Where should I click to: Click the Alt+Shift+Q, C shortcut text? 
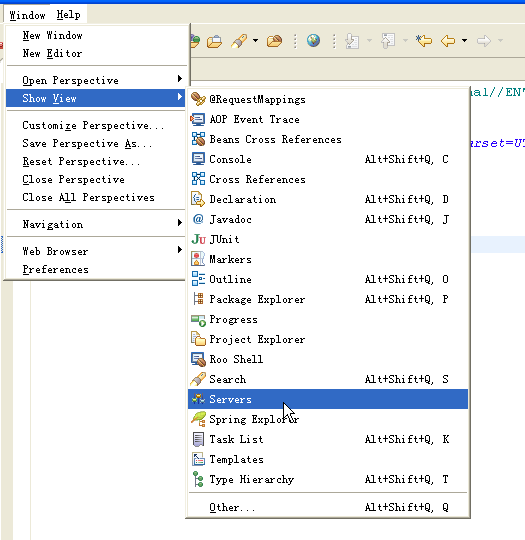coord(406,159)
